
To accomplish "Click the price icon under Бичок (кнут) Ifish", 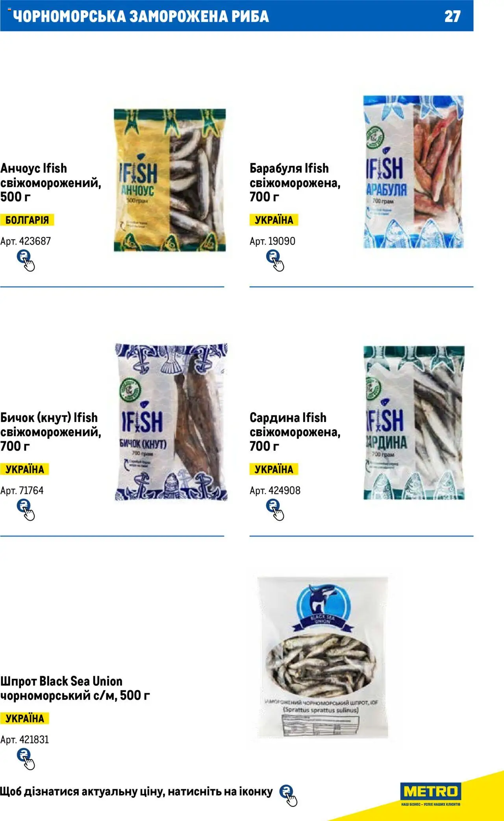I will pyautogui.click(x=26, y=510).
